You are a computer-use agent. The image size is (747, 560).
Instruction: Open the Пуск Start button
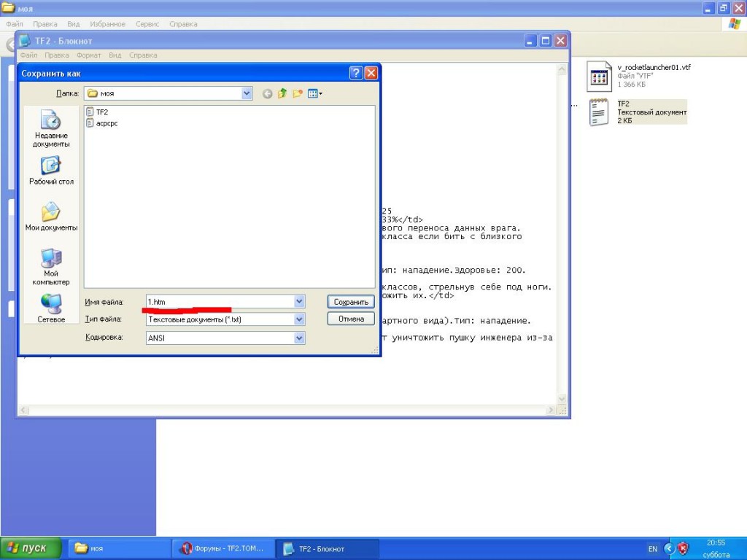(x=31, y=548)
